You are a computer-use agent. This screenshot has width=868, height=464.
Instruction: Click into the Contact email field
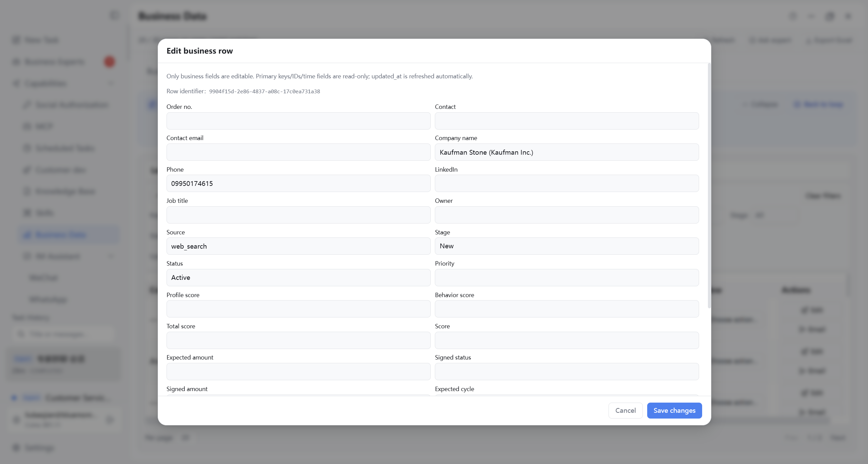[298, 152]
